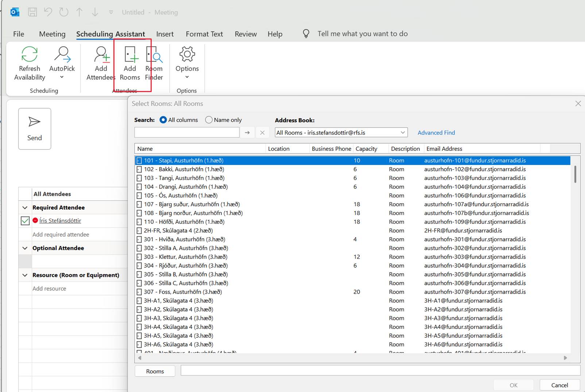585x392 pixels.
Task: Click the Add Attendees icon
Action: click(x=101, y=55)
